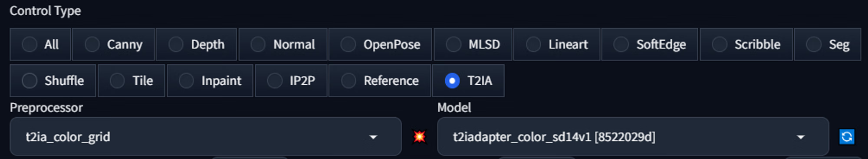Image resolution: width=868 pixels, height=159 pixels.
Task: Switch to the Reference control type
Action: [380, 80]
